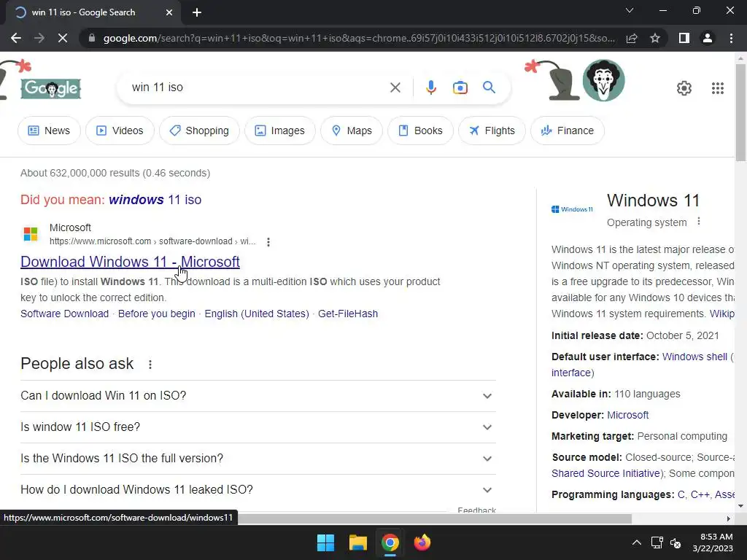Click the Doodle portrait illustration

click(603, 80)
